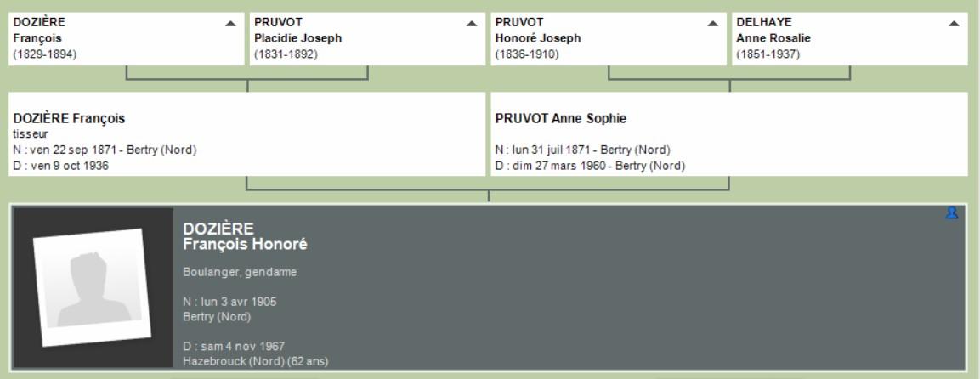Click DOZIÈRE François Honoré heading
980x379 pixels.
245,236
